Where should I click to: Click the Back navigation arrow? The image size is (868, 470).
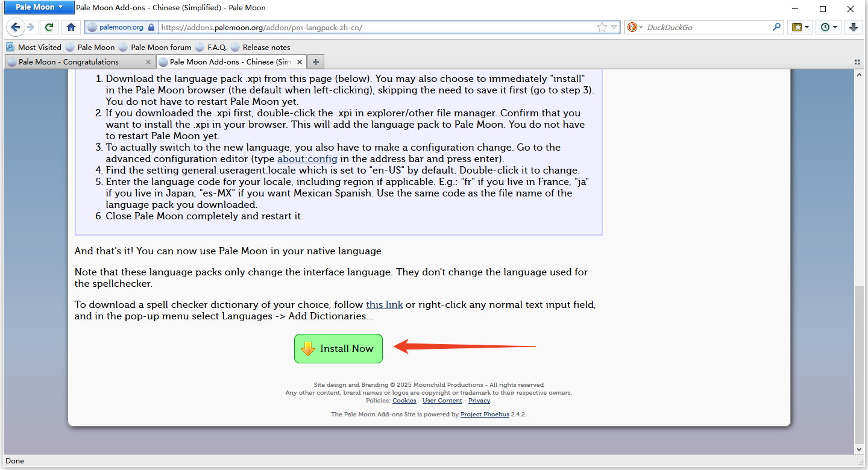(x=16, y=27)
